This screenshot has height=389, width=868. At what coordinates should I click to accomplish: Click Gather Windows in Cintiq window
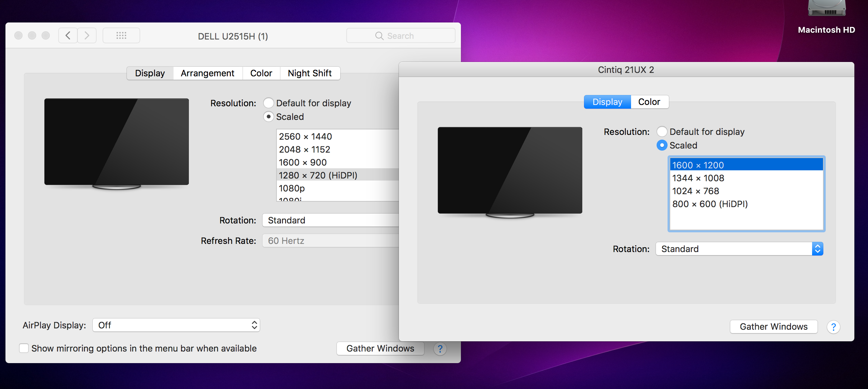tap(774, 327)
